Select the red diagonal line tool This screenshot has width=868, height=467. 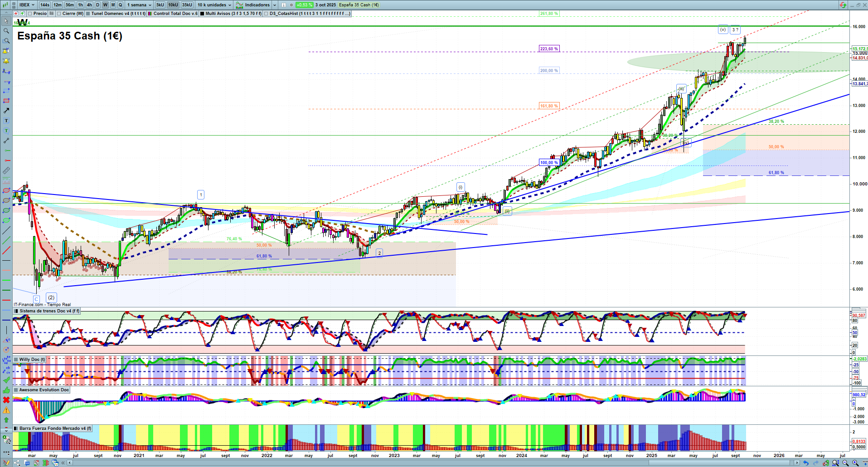click(6, 250)
